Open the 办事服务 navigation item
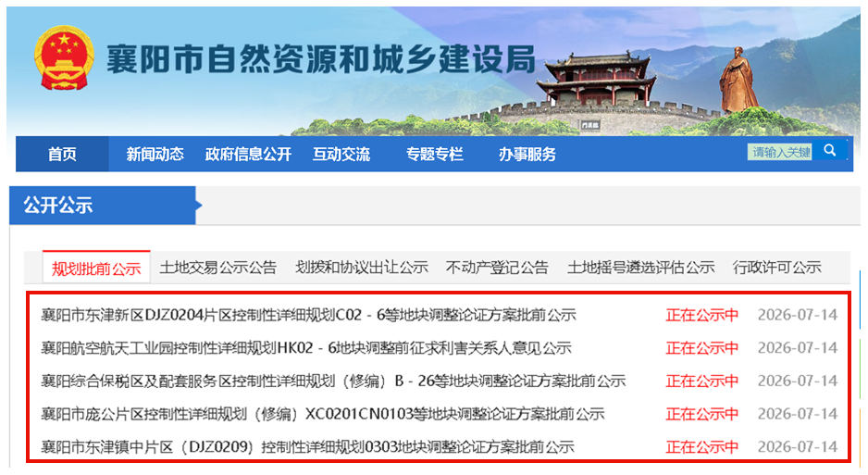 point(527,154)
